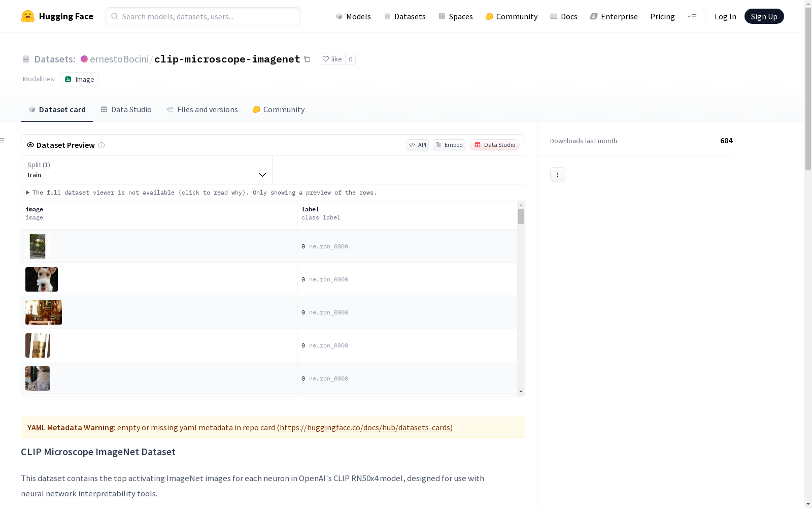Viewport: 812px width, 508px height.
Task: Switch to Files and versions tab
Action: 202,110
